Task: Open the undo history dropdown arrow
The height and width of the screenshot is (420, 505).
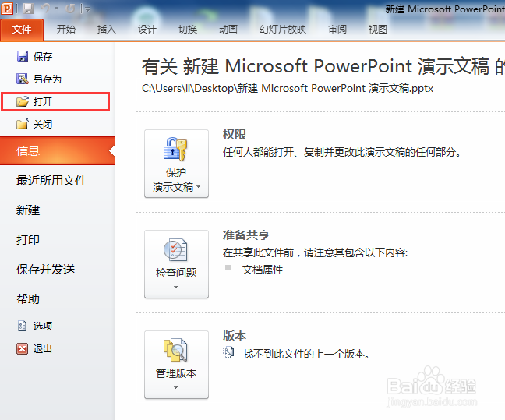Action: tap(56, 9)
